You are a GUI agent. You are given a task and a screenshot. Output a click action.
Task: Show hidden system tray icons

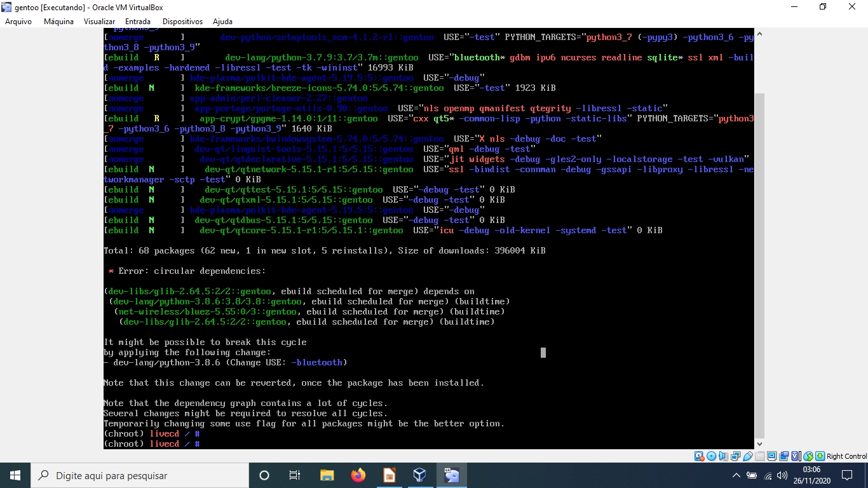tap(736, 475)
